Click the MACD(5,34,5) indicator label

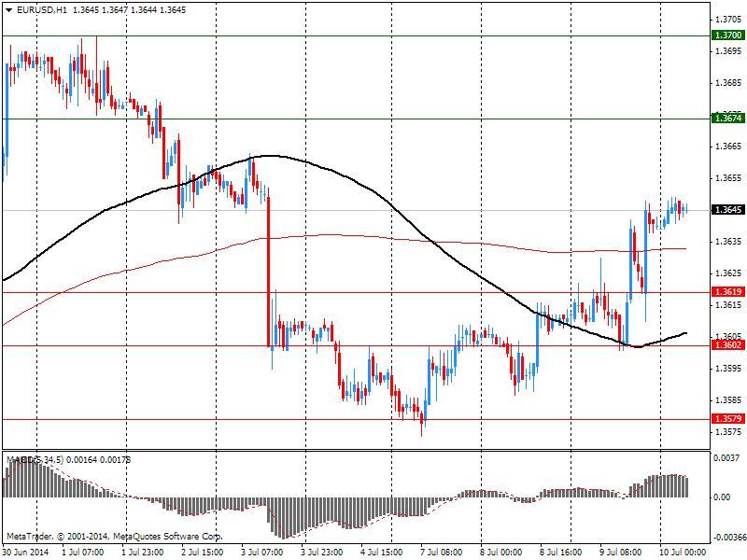35,459
